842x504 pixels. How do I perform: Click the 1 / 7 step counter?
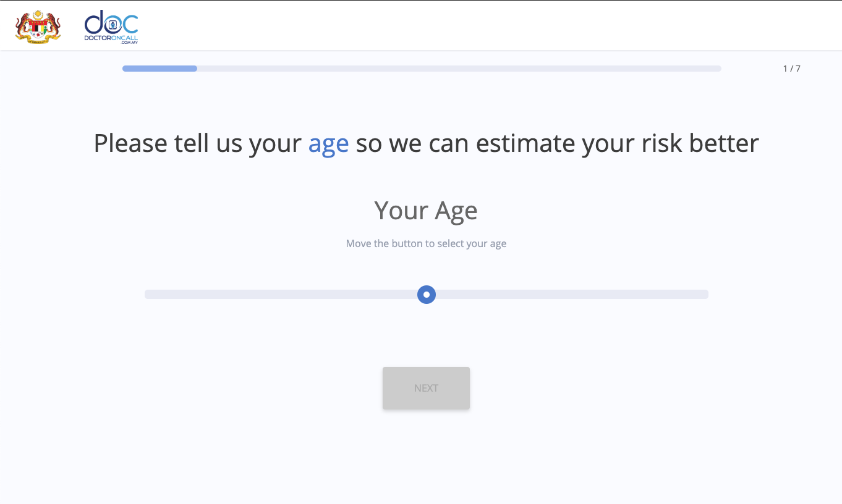point(791,69)
